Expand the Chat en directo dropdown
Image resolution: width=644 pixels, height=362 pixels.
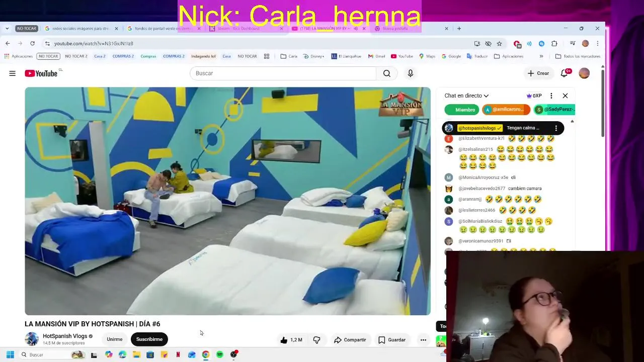tap(466, 96)
